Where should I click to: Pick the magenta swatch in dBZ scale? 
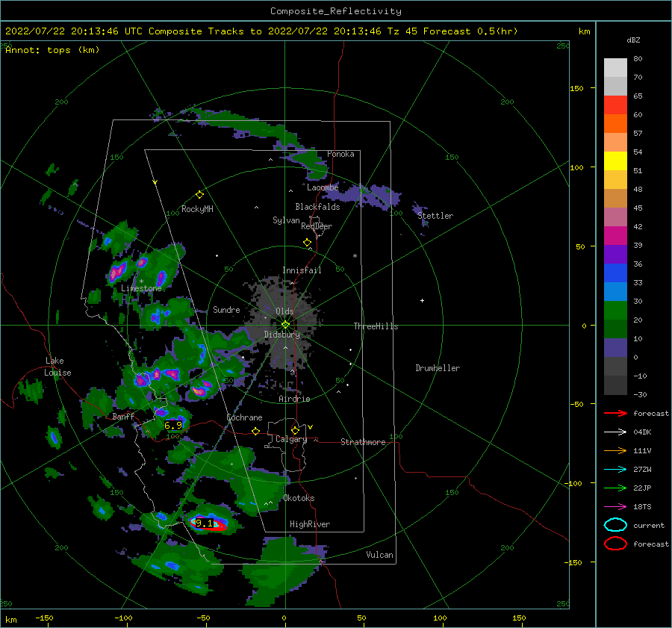(615, 236)
